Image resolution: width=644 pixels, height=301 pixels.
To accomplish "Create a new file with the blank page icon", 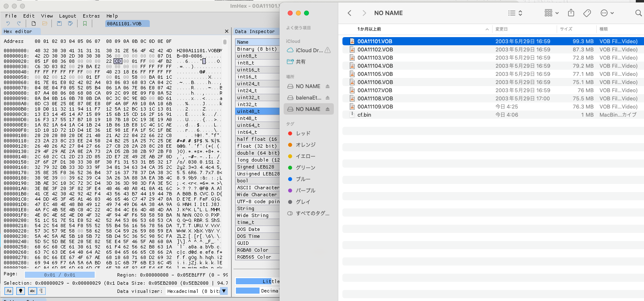I will coord(33,24).
